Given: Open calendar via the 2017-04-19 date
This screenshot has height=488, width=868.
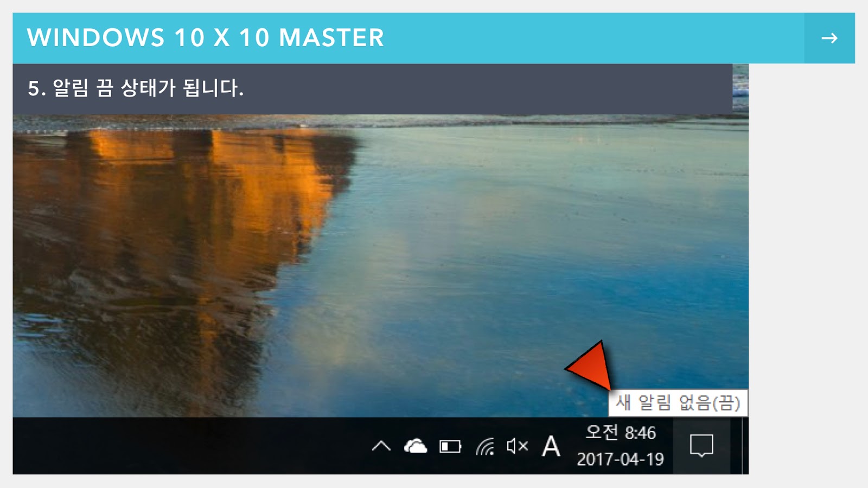Looking at the screenshot, I should (x=620, y=459).
